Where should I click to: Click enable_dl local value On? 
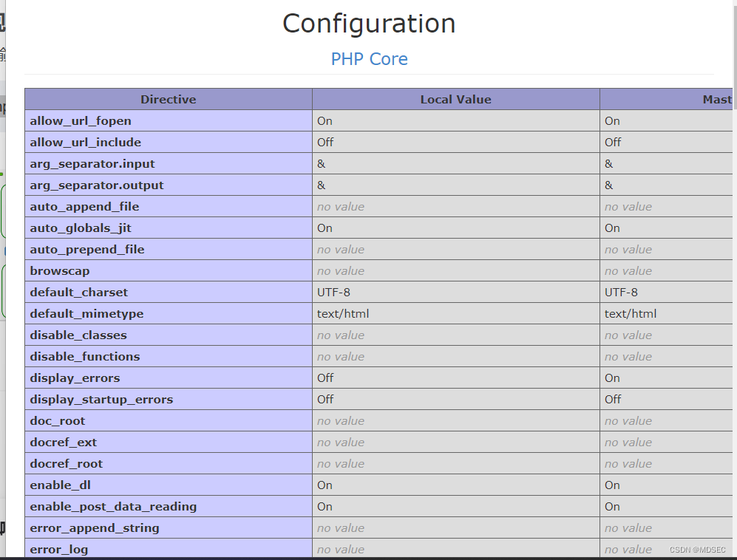click(325, 485)
